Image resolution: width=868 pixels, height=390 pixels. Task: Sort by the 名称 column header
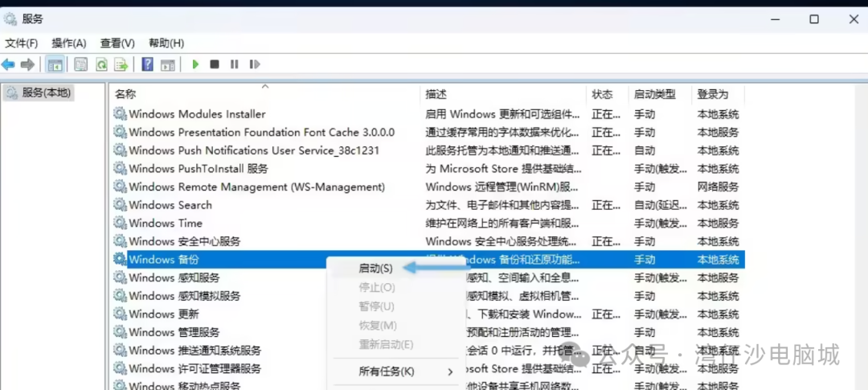click(x=125, y=95)
